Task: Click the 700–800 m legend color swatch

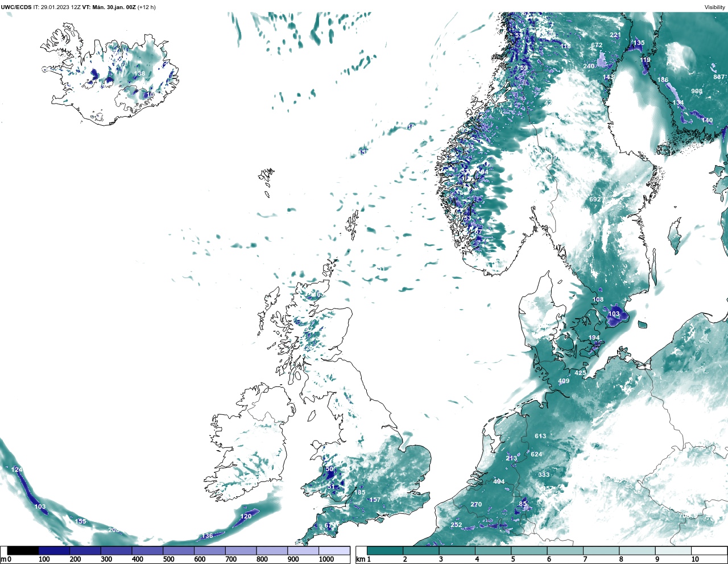Action: tap(241, 550)
